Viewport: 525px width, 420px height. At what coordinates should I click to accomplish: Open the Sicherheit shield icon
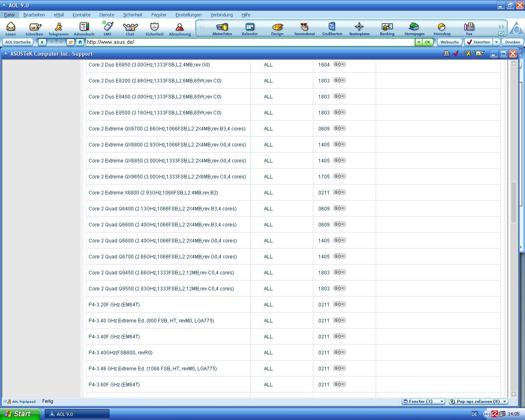click(x=155, y=29)
